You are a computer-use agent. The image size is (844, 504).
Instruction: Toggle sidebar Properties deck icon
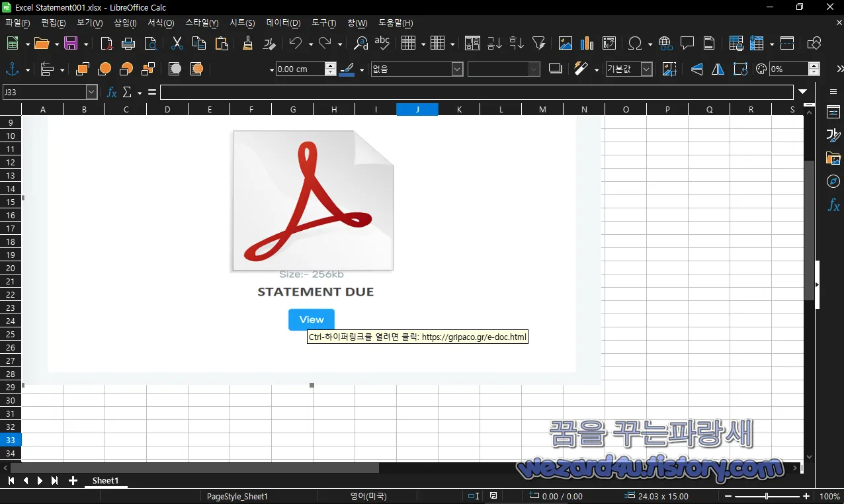[833, 112]
